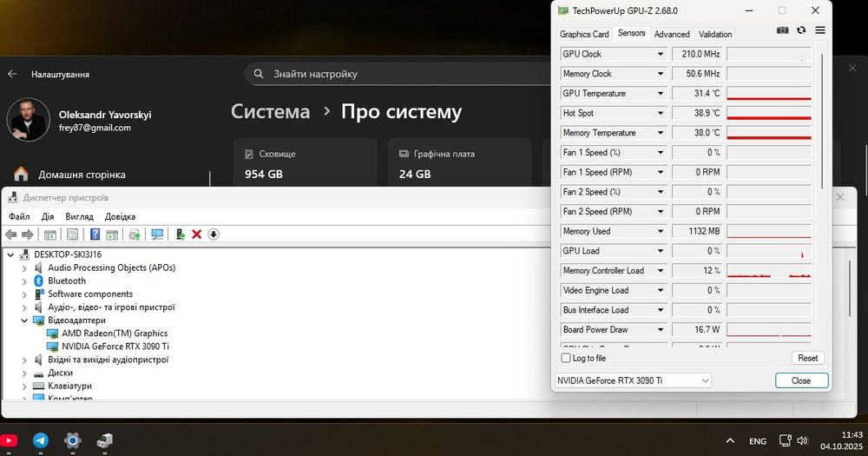868x456 pixels.
Task: Click update driver toolbar icon
Action: pos(135,235)
